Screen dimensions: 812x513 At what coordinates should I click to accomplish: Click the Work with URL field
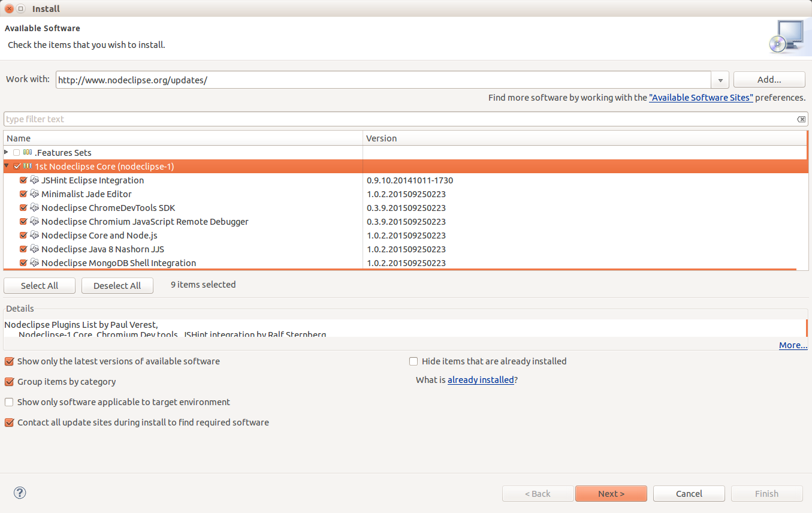click(384, 80)
